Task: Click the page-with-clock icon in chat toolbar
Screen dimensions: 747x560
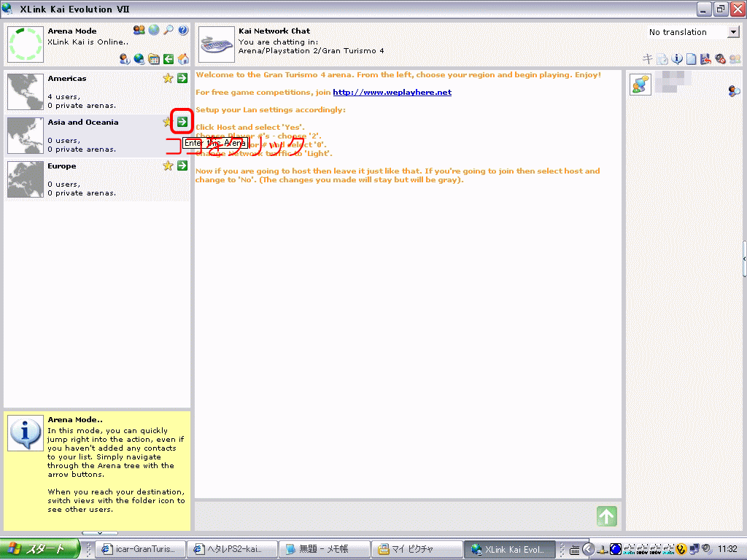Action: pos(662,59)
